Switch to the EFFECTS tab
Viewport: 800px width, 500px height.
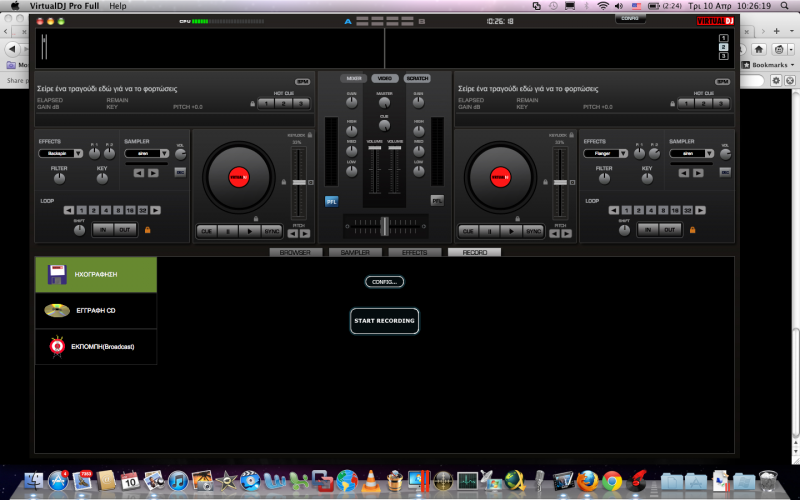[415, 253]
